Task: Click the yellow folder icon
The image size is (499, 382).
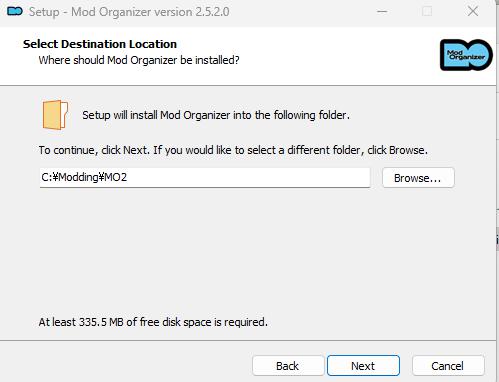Action: point(55,115)
